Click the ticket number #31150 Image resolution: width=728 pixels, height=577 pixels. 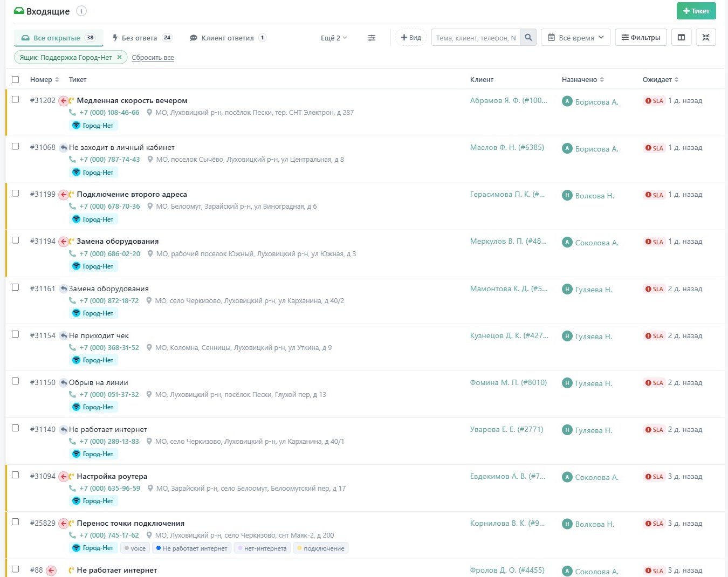(43, 382)
